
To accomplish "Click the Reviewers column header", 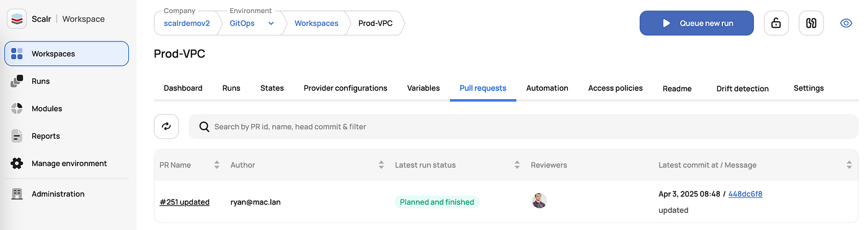I will click(x=549, y=165).
